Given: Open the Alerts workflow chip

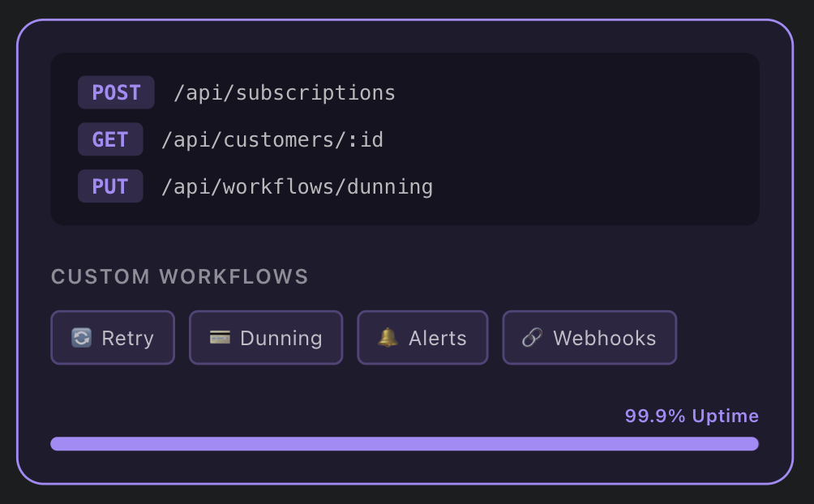Looking at the screenshot, I should click(422, 338).
